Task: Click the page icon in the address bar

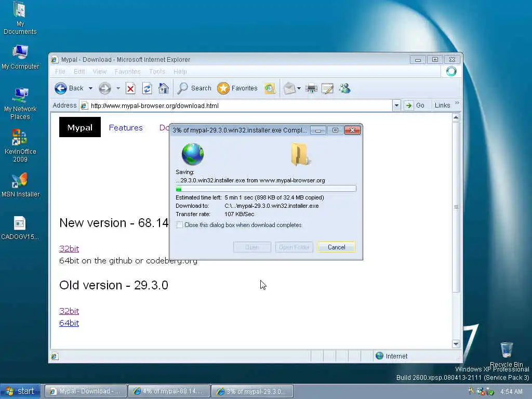Action: [x=84, y=105]
